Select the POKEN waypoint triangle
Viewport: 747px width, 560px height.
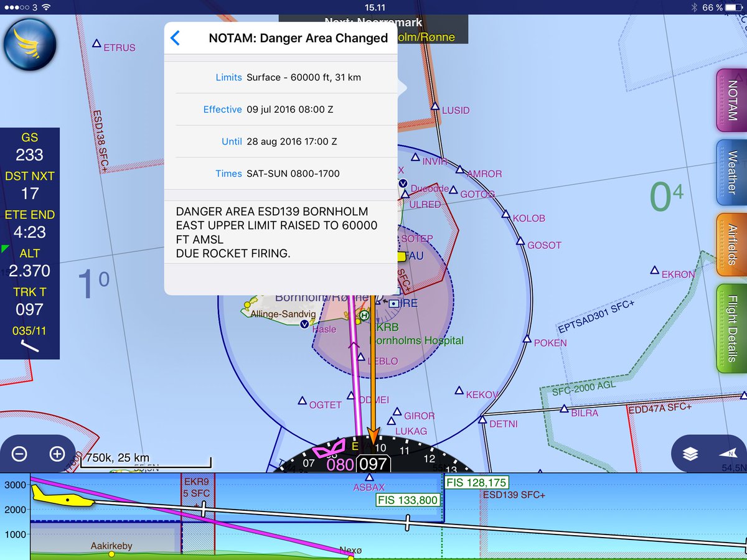point(527,338)
